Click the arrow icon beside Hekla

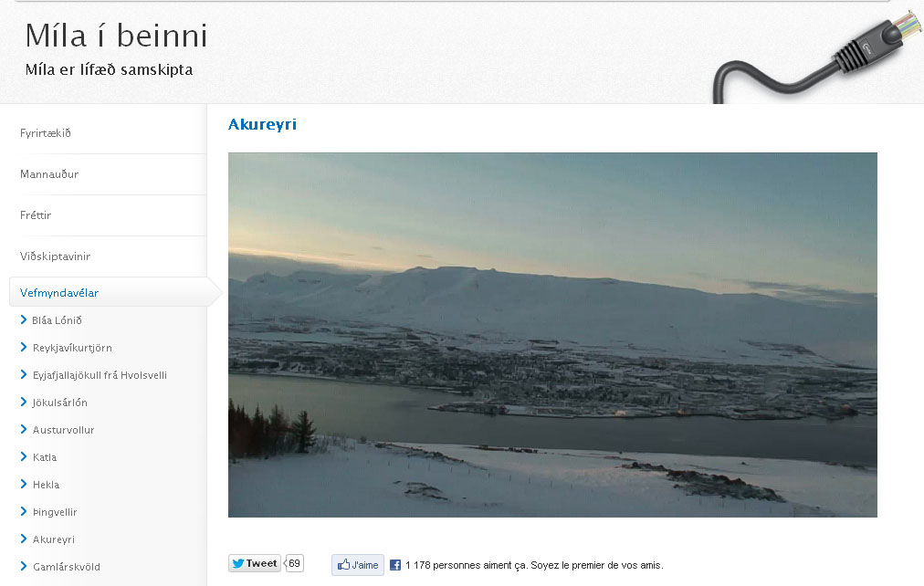pos(24,484)
